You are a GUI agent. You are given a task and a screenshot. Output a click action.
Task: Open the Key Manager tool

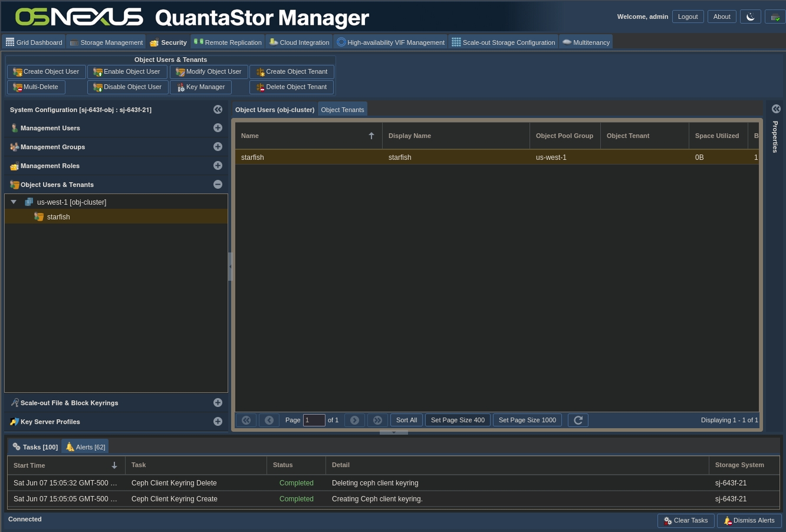coord(200,87)
